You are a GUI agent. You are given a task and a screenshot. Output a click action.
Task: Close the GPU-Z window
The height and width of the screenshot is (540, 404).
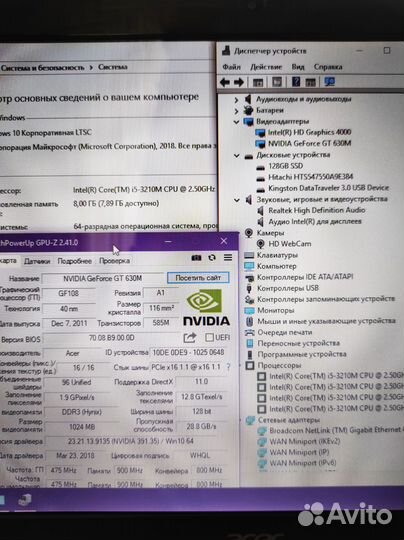(x=224, y=241)
